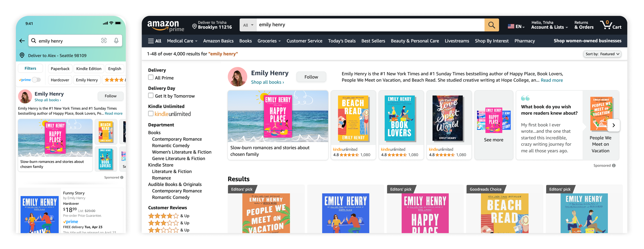644x249 pixels.
Task: Click the Amazon Prime logo on desktop
Action: click(166, 26)
